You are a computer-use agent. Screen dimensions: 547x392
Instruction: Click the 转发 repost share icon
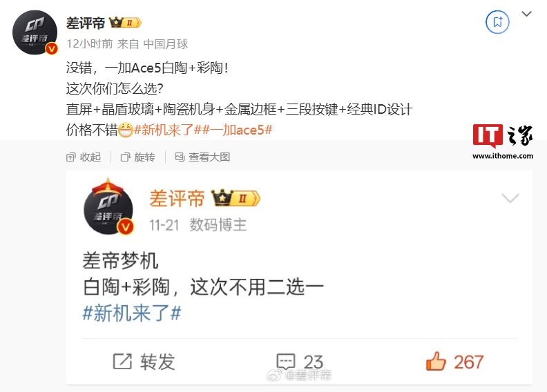[x=122, y=362]
